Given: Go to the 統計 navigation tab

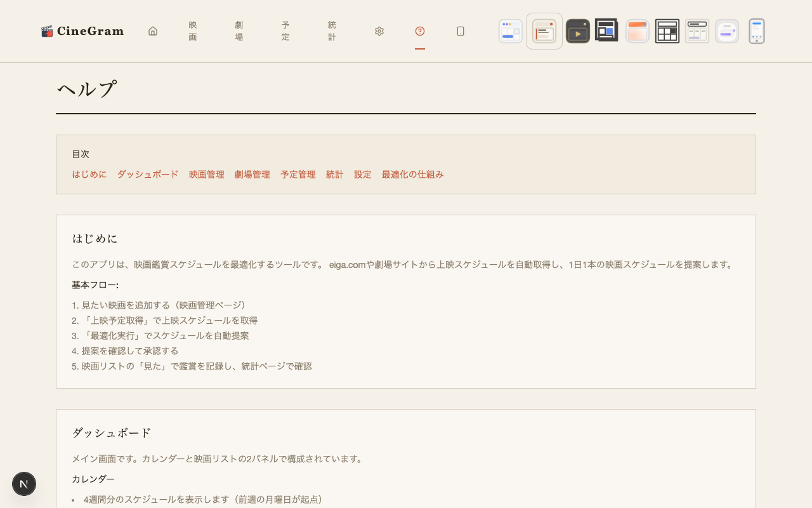Looking at the screenshot, I should tap(332, 31).
